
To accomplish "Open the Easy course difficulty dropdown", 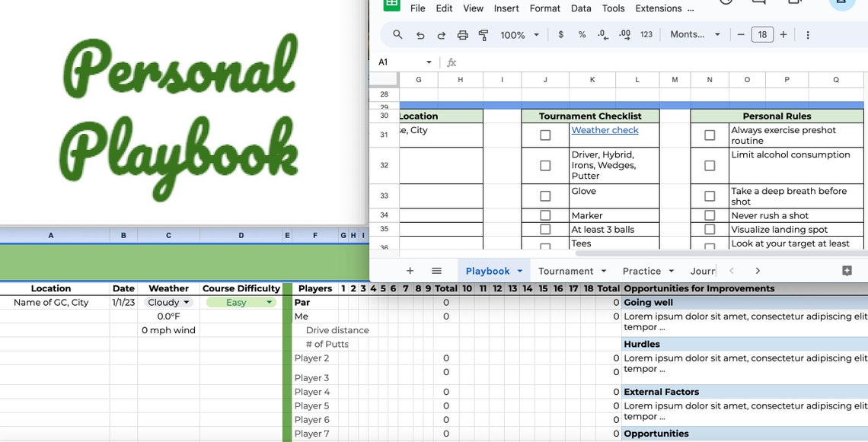I will click(x=268, y=302).
